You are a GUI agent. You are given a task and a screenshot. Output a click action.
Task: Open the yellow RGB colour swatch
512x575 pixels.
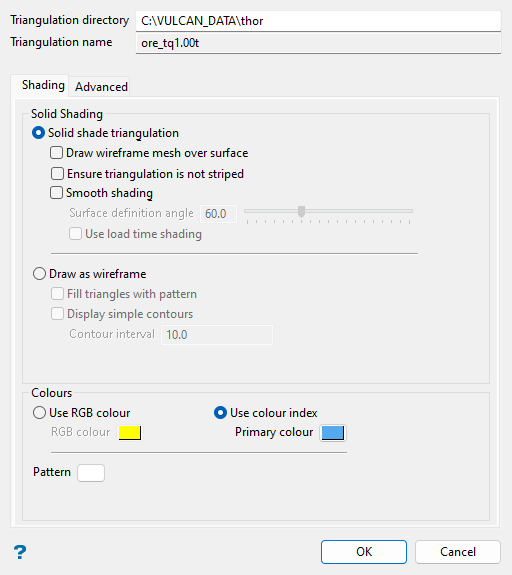click(130, 433)
